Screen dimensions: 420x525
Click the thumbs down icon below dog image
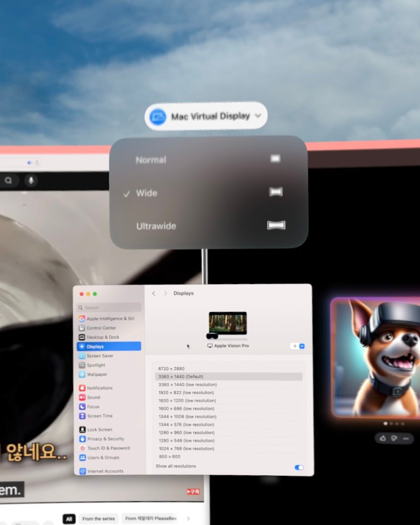[x=394, y=438]
